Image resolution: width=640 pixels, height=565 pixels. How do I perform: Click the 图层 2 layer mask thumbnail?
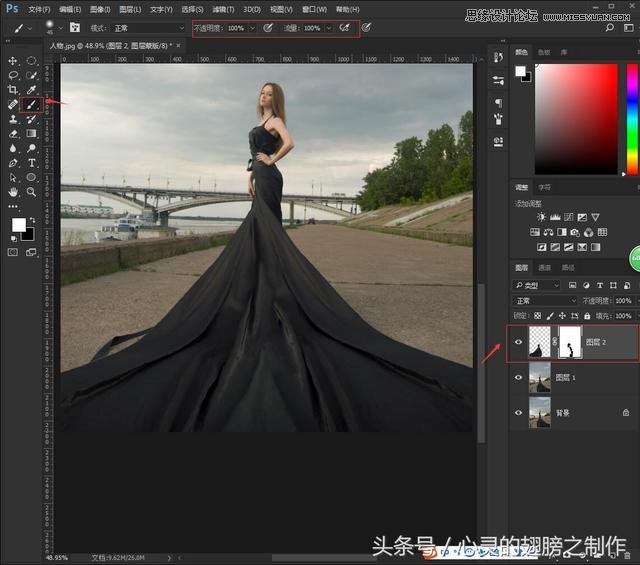pos(569,342)
